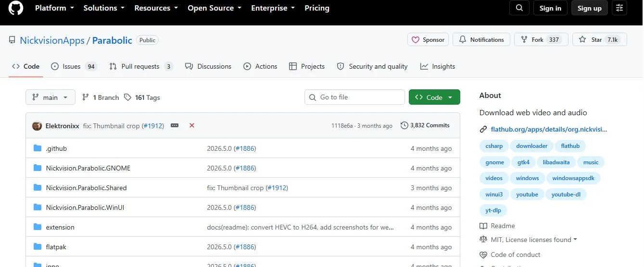Click the GitHub logo icon

coord(16,8)
